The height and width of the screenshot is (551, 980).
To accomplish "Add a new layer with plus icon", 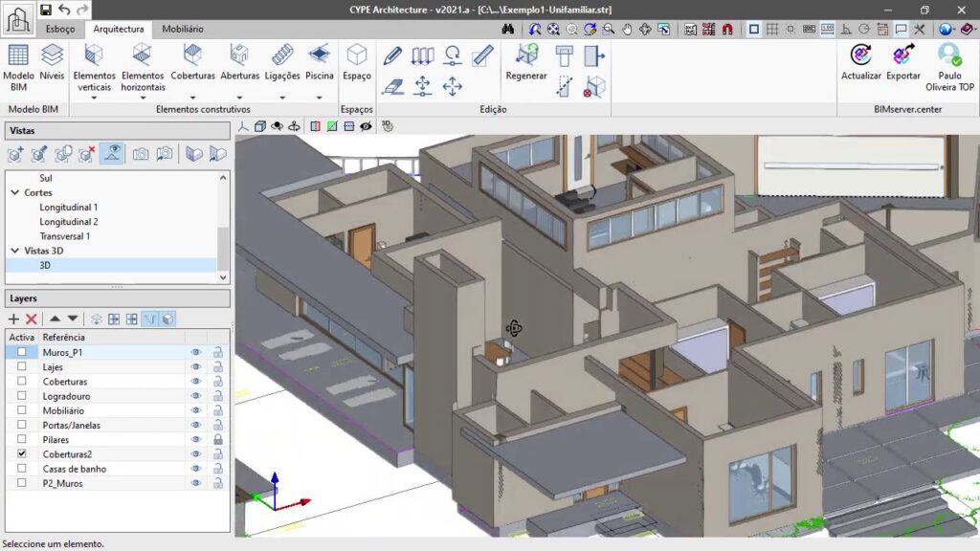I will click(13, 319).
